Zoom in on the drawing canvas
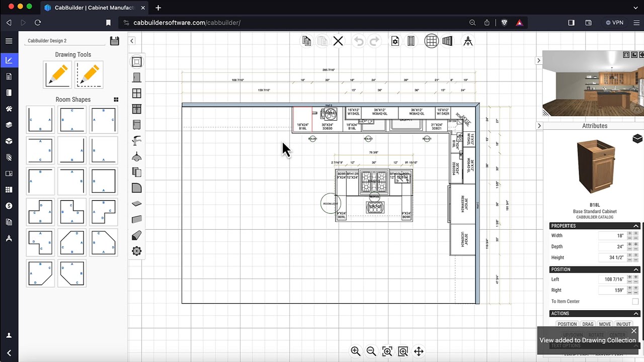This screenshot has height=362, width=644. pos(356,351)
